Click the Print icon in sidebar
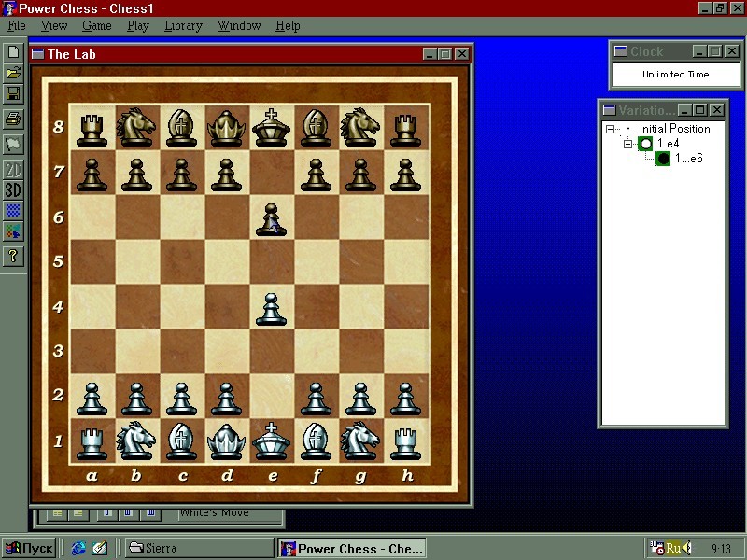747x560 pixels. click(x=13, y=119)
